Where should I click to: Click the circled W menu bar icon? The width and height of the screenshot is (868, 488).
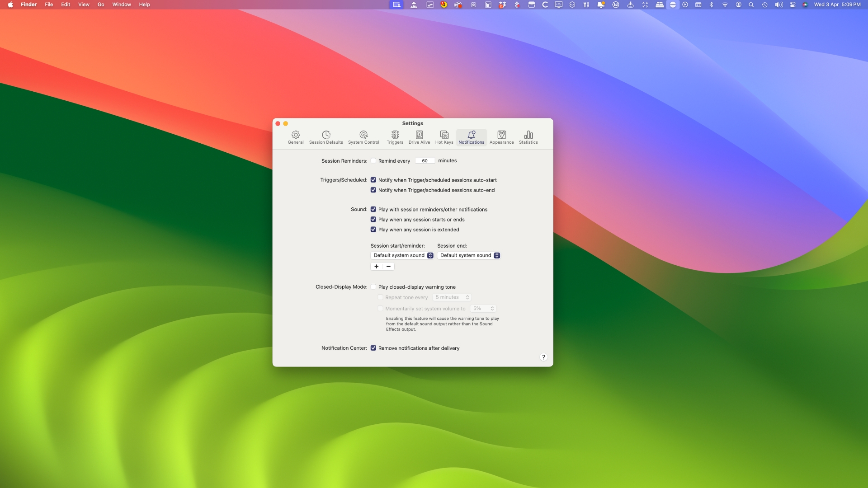pos(616,5)
